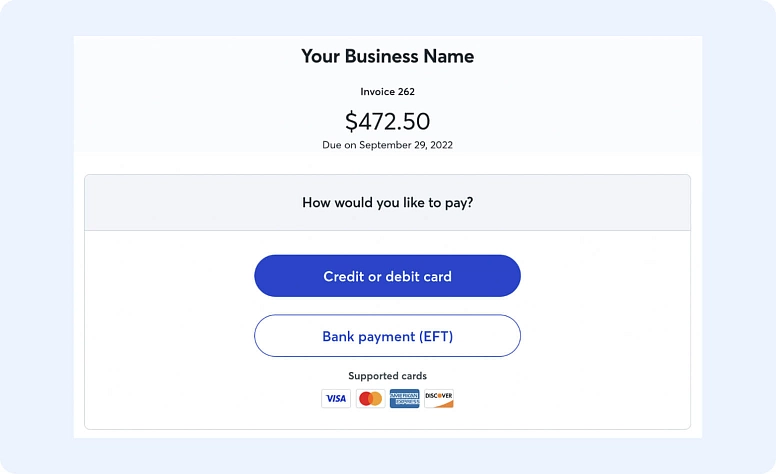Click the EFT abbreviation on the outlined button
Image resolution: width=776 pixels, height=474 pixels.
click(x=436, y=336)
